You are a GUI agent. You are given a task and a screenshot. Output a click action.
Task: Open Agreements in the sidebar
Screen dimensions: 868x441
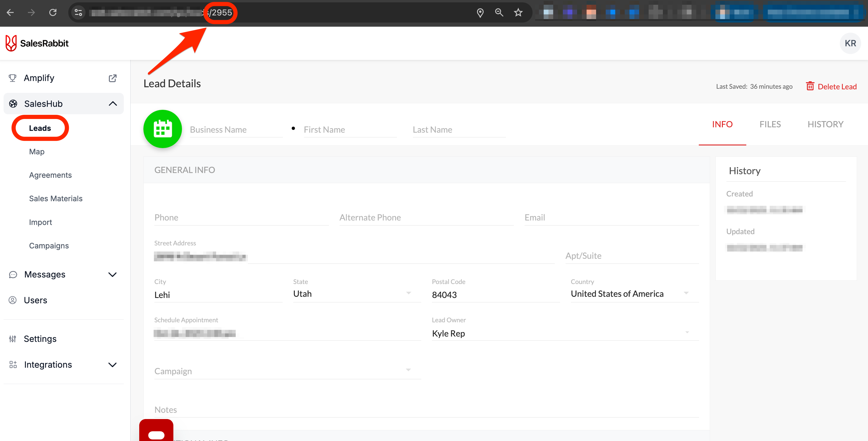50,175
